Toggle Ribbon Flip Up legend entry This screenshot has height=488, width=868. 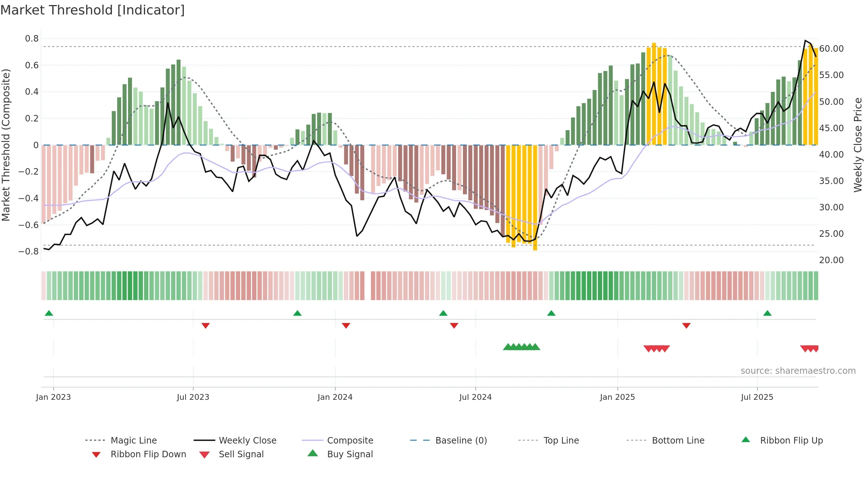coord(782,440)
